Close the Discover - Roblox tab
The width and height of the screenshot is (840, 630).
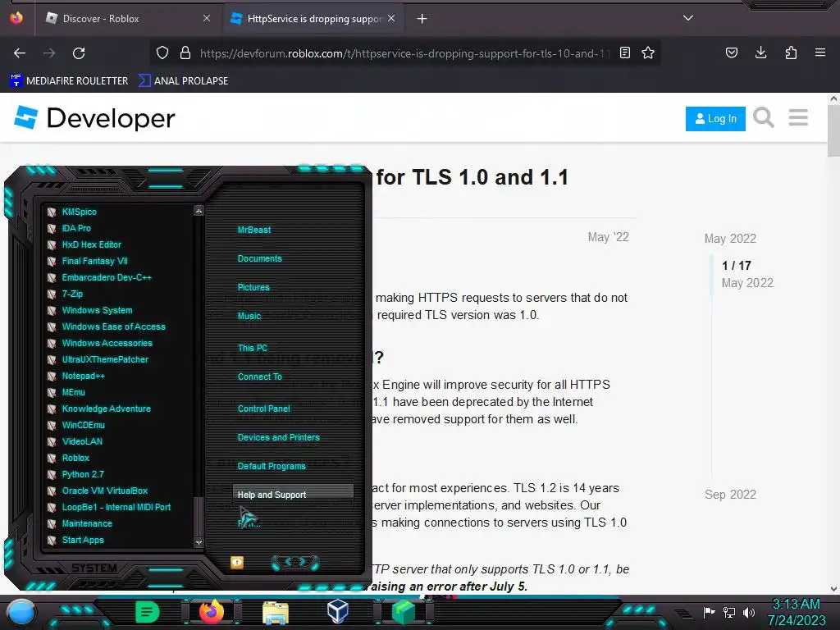coord(207,18)
